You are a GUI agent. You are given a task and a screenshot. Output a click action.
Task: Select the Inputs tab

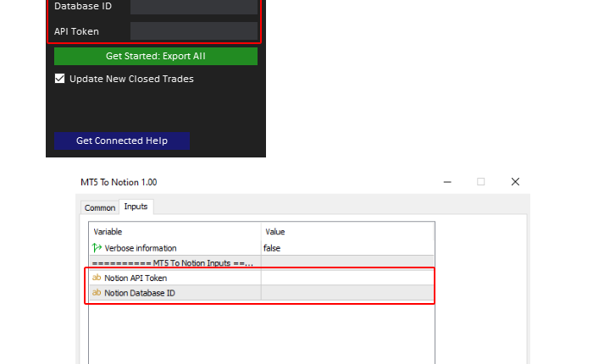pyautogui.click(x=136, y=207)
